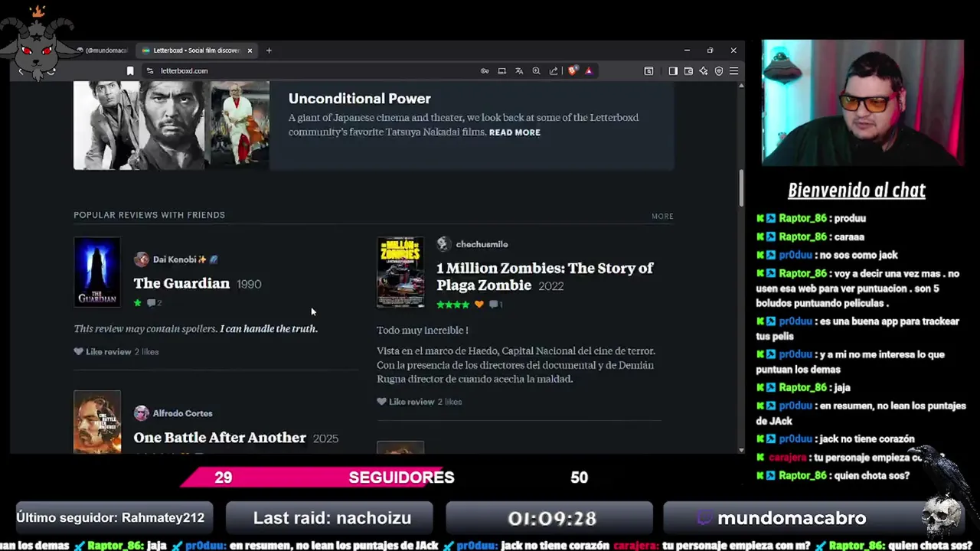
Task: Open site settings icon beside letterboxd.com
Action: tap(150, 70)
